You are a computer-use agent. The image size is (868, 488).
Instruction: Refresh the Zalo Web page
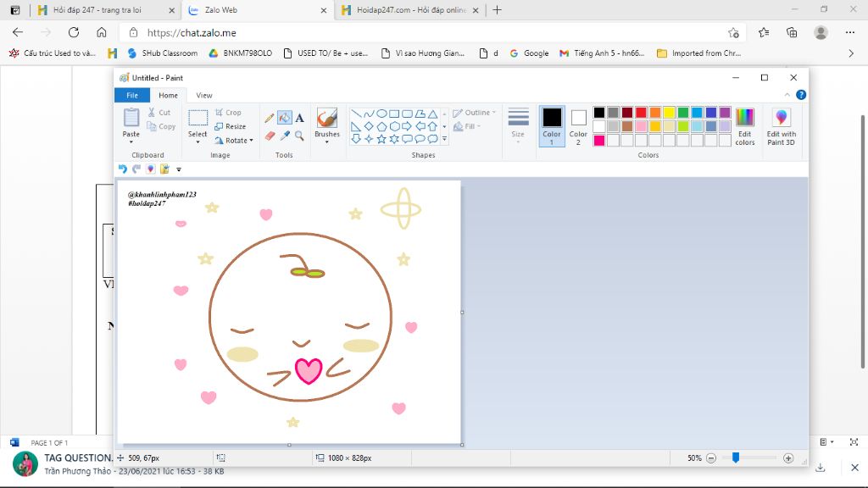[x=74, y=33]
